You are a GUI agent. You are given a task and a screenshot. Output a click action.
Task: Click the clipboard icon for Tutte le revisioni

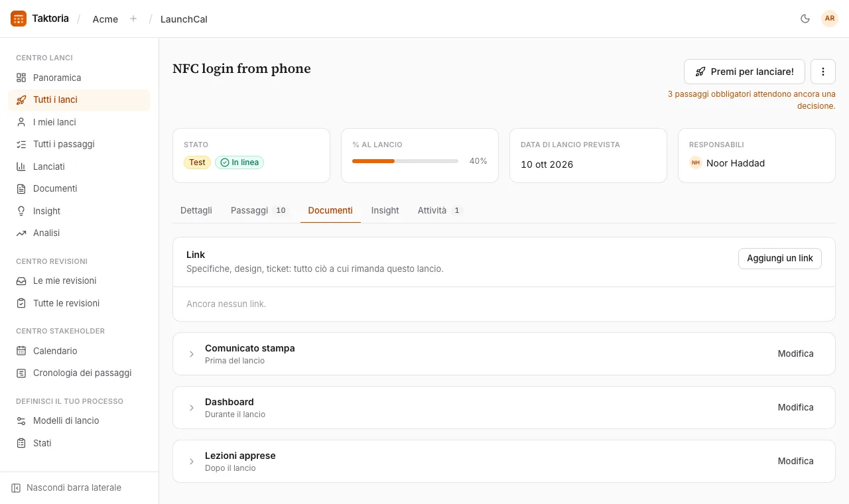click(x=21, y=303)
